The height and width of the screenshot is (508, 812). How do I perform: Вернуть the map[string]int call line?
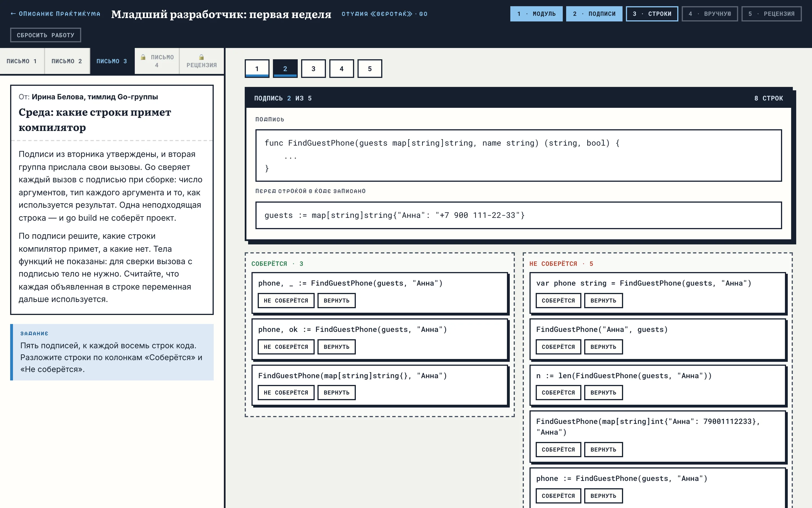pos(603,450)
